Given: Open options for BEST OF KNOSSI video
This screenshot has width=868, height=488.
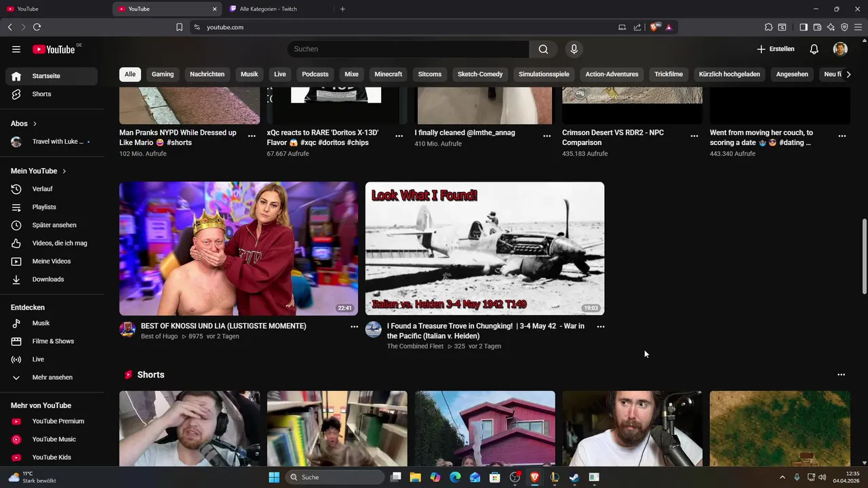Looking at the screenshot, I should [354, 327].
